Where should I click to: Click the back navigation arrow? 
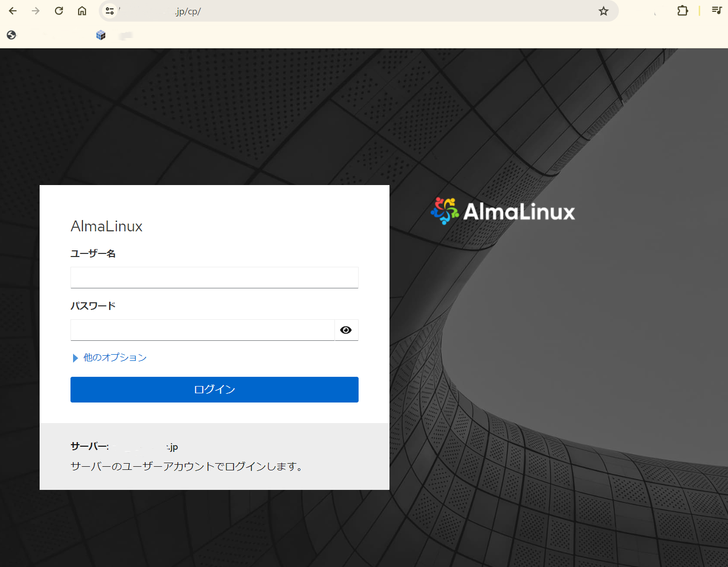click(12, 10)
